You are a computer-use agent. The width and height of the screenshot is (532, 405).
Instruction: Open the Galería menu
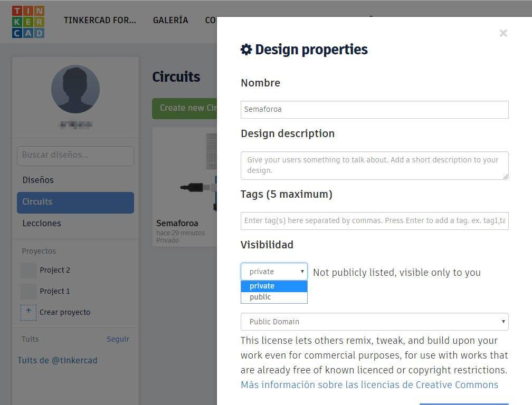(x=170, y=21)
